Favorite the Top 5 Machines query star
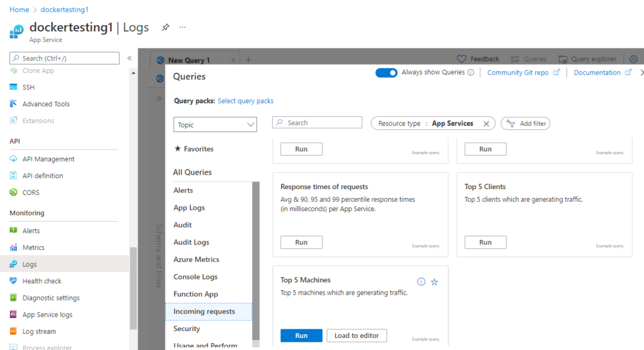This screenshot has height=350, width=644. click(435, 282)
